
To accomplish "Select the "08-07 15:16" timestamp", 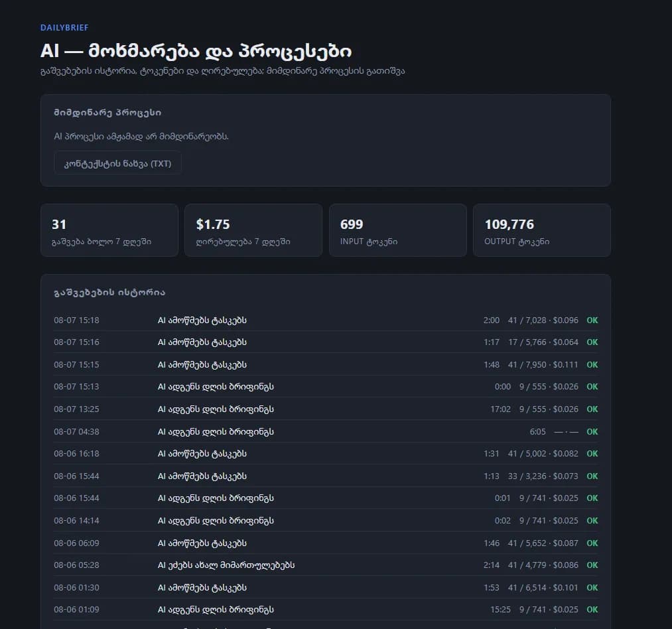I will [76, 342].
